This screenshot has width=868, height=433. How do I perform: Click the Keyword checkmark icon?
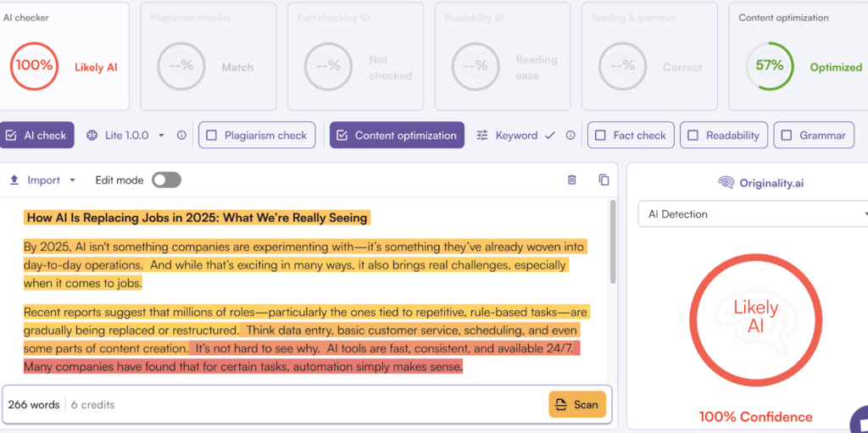[x=549, y=135]
